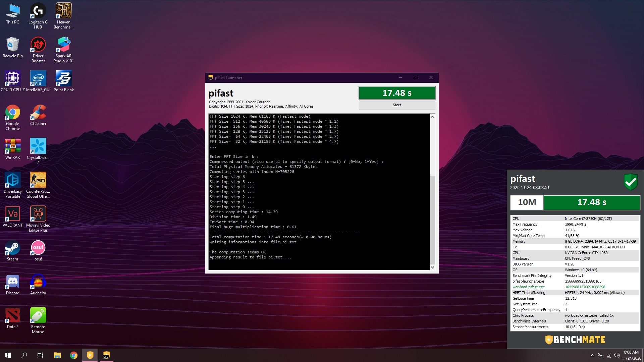Launch Counter-Strike Global Offensive icon
644x362 pixels.
pyautogui.click(x=38, y=185)
